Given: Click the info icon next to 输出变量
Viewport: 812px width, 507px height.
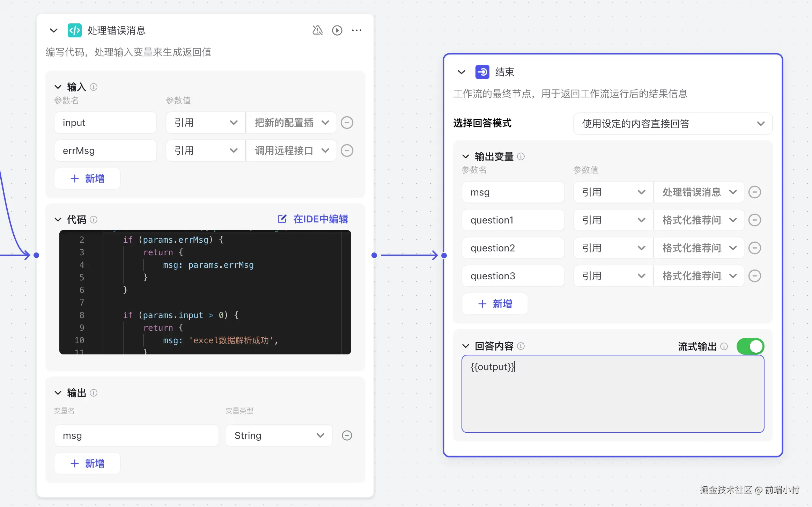Looking at the screenshot, I should pyautogui.click(x=521, y=156).
